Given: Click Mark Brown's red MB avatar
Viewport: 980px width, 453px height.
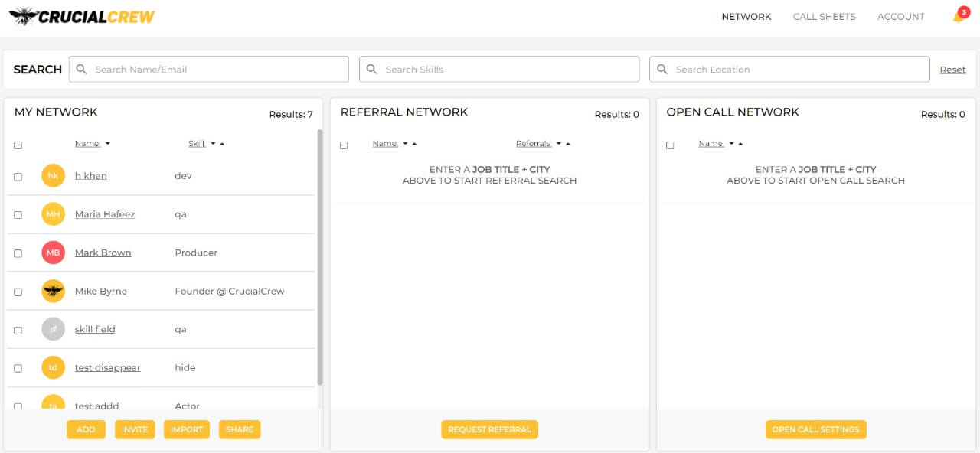Looking at the screenshot, I should [53, 253].
